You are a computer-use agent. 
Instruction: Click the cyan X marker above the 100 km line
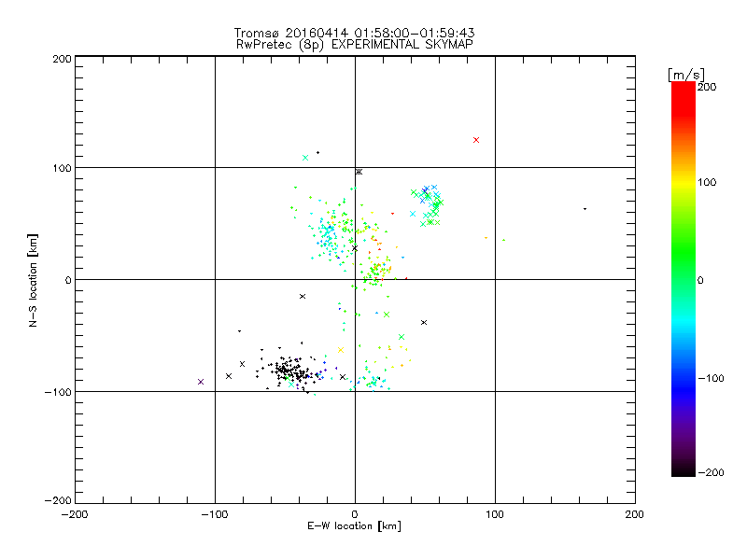(x=305, y=158)
